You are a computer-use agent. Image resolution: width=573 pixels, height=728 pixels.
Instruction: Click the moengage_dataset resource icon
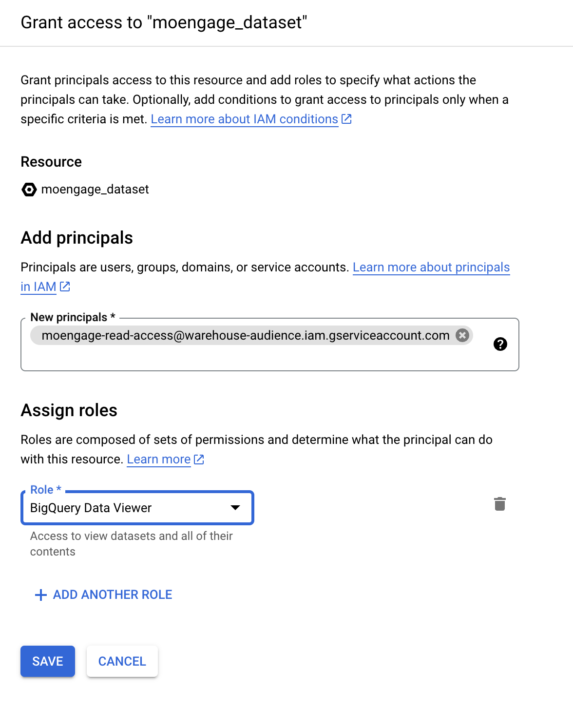tap(29, 189)
